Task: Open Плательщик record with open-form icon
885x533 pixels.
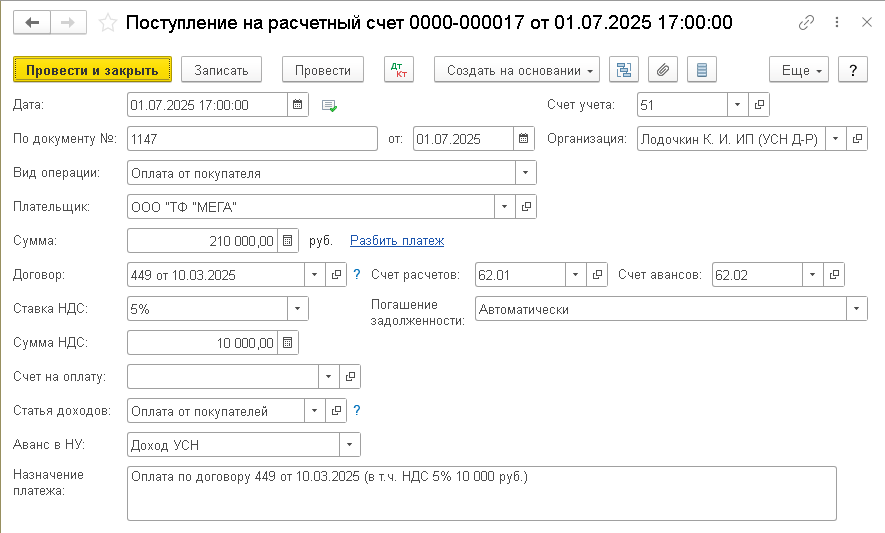Action: [527, 207]
